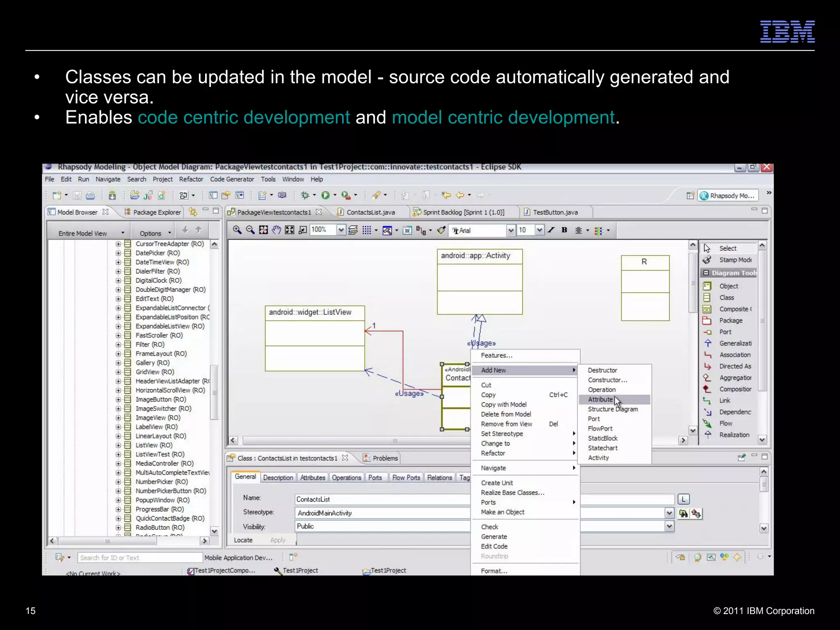
Task: Click the Debug bug icon
Action: click(x=305, y=195)
